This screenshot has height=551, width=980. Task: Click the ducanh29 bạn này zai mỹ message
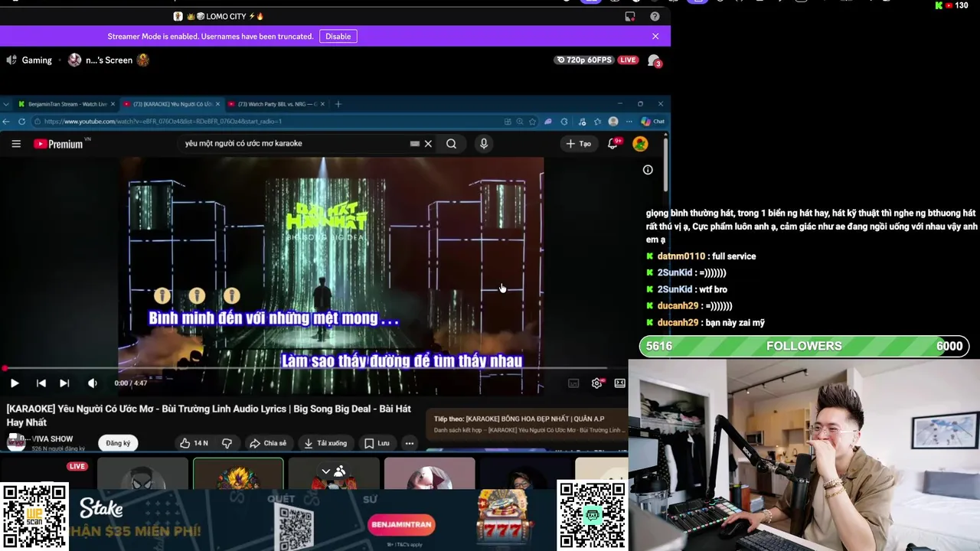tap(704, 323)
